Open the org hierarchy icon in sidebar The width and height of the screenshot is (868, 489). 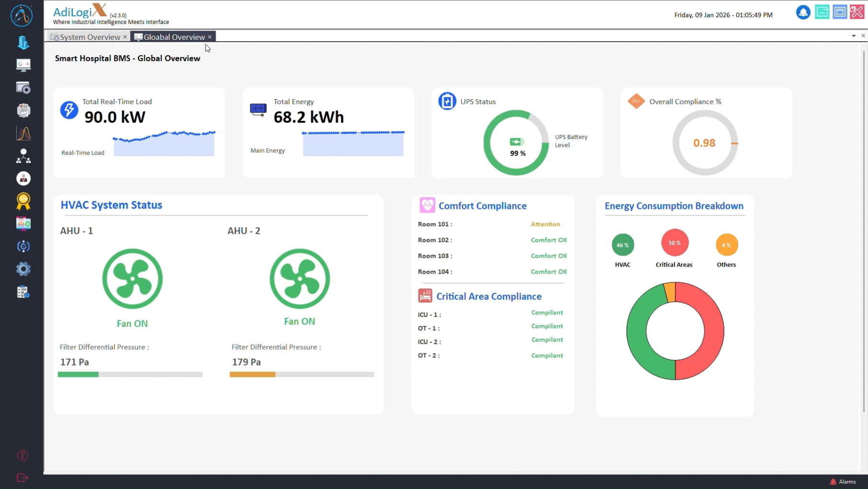(23, 156)
